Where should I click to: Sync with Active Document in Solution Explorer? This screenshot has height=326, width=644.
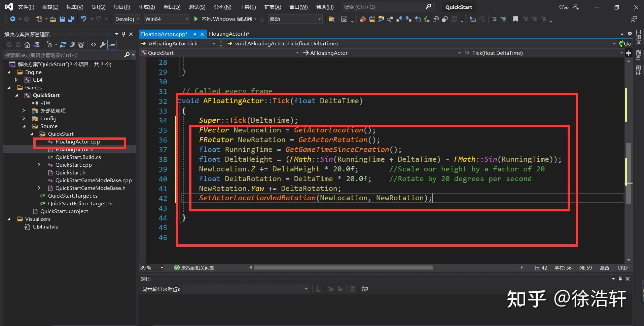coord(63,44)
